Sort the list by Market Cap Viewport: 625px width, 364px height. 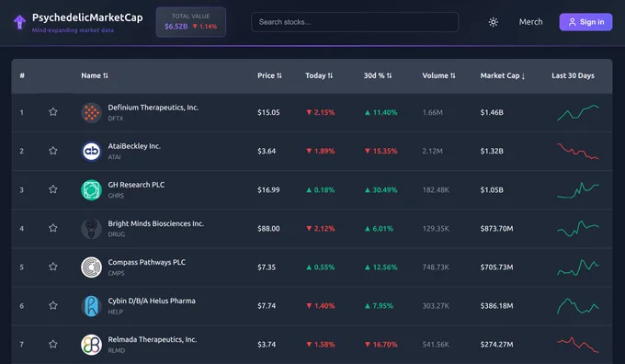(502, 75)
